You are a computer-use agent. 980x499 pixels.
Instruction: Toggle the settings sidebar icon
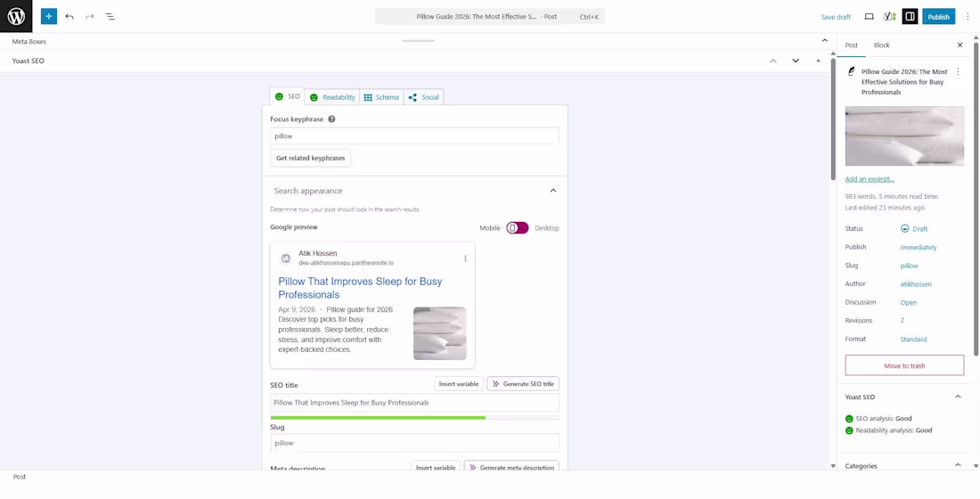click(910, 17)
